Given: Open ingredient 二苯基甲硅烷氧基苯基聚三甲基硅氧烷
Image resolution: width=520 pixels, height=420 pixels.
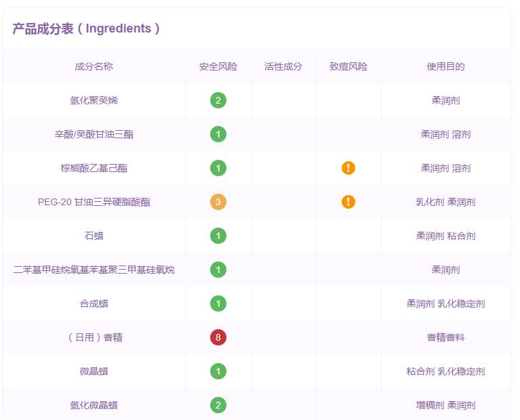Looking at the screenshot, I should pyautogui.click(x=94, y=270).
